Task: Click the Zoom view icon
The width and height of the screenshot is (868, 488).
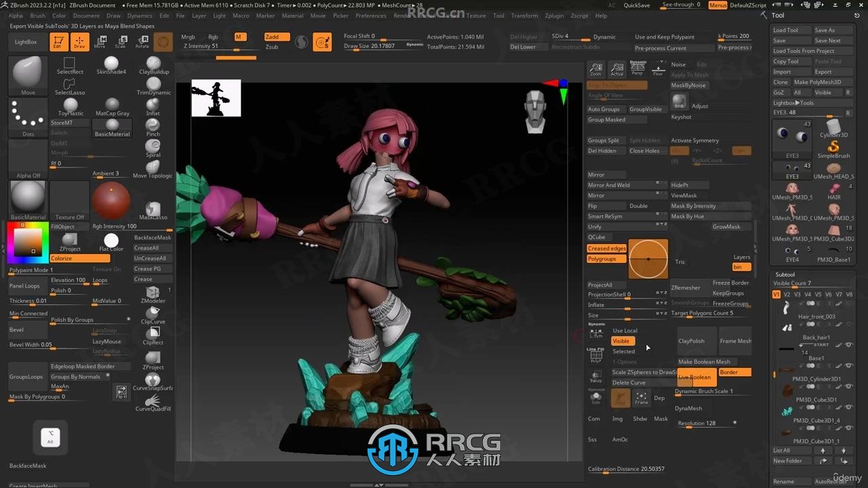Action: point(595,68)
